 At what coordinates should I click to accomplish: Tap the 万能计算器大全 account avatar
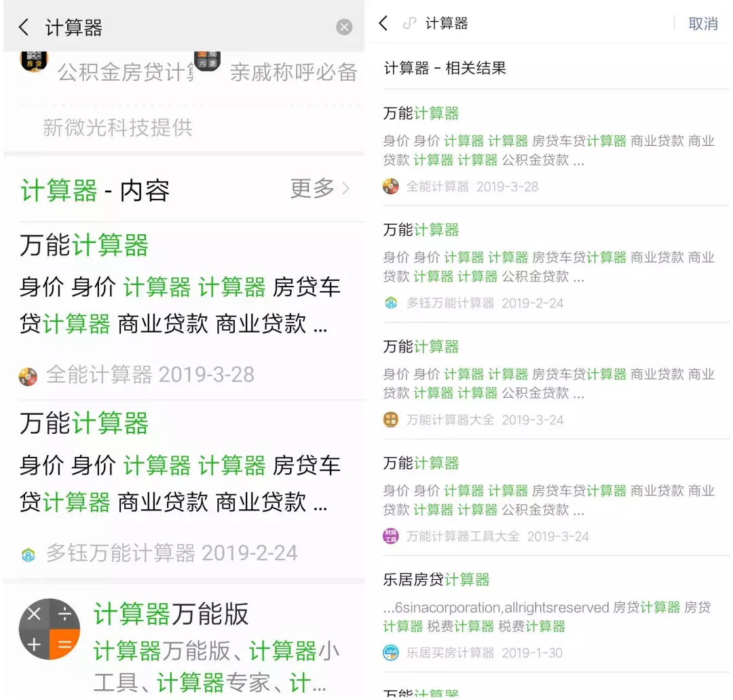click(391, 420)
